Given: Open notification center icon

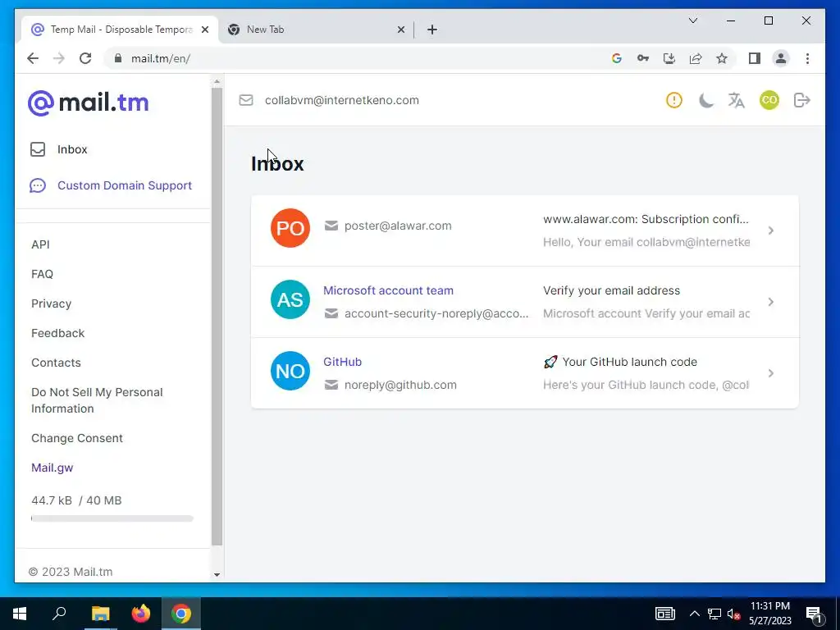Looking at the screenshot, I should (813, 614).
